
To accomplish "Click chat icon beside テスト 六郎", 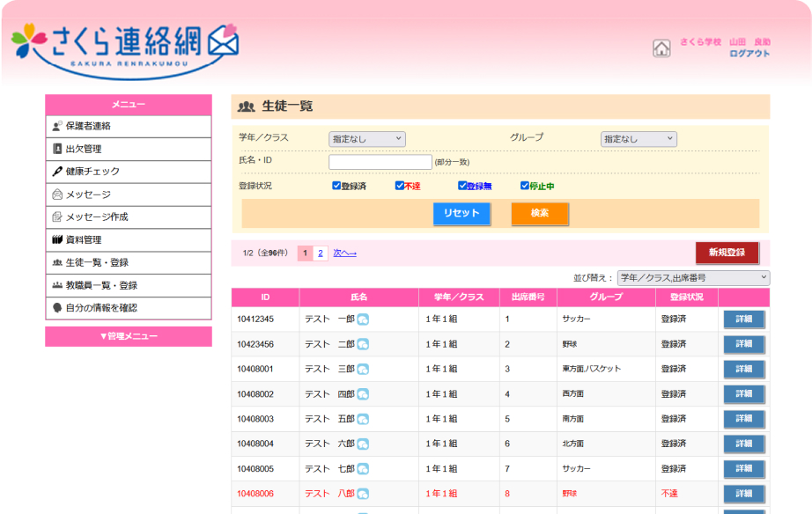I will tap(363, 444).
